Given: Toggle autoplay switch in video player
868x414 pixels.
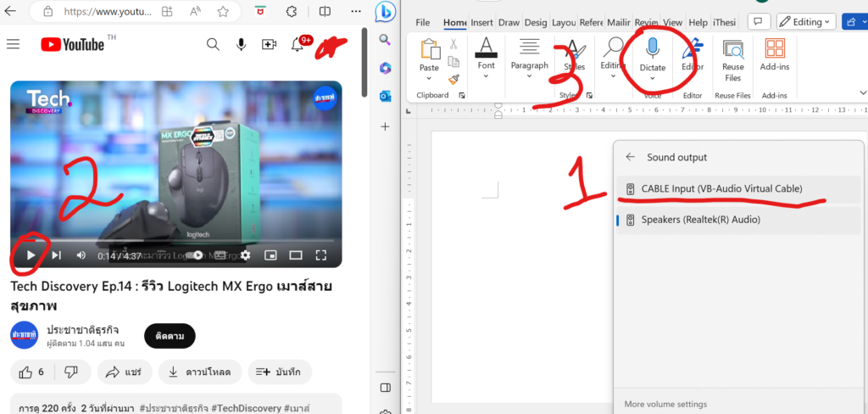Looking at the screenshot, I should tap(195, 255).
